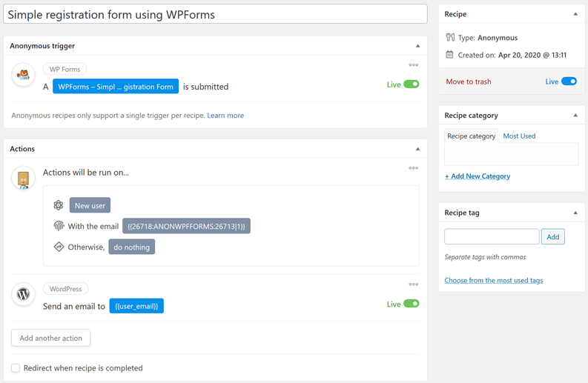Click the WordPress integration label
588x383 pixels.
66,289
